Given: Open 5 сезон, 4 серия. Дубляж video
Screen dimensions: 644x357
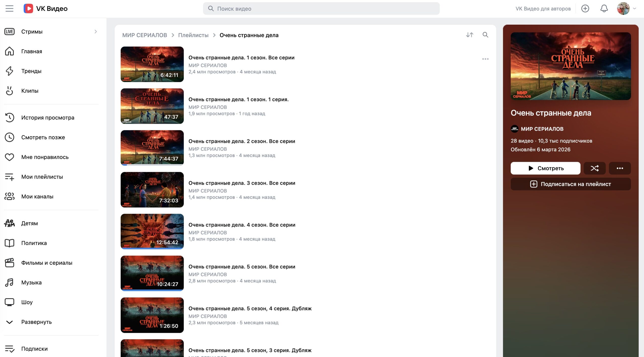Looking at the screenshot, I should coord(152,315).
